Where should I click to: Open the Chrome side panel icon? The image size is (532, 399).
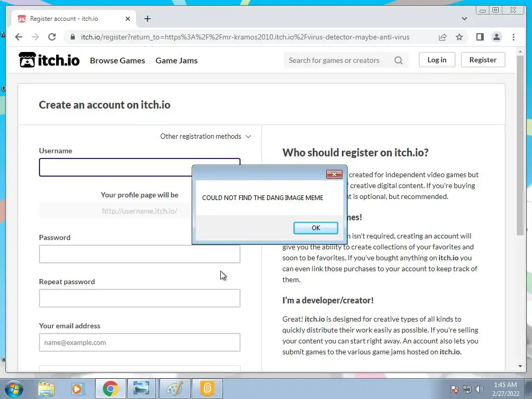[480, 37]
